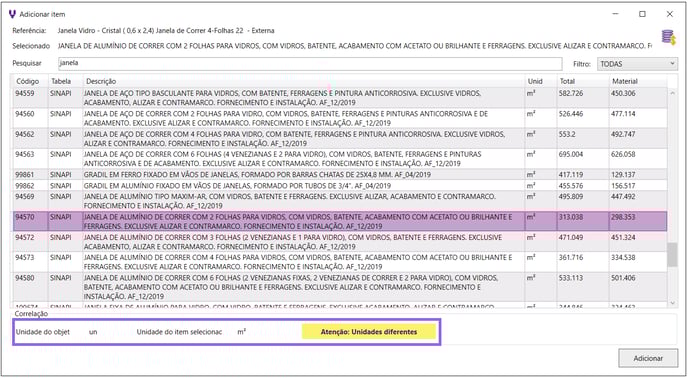The width and height of the screenshot is (688, 378).
Task: Select the highlighted row with code 94570
Action: [x=340, y=222]
